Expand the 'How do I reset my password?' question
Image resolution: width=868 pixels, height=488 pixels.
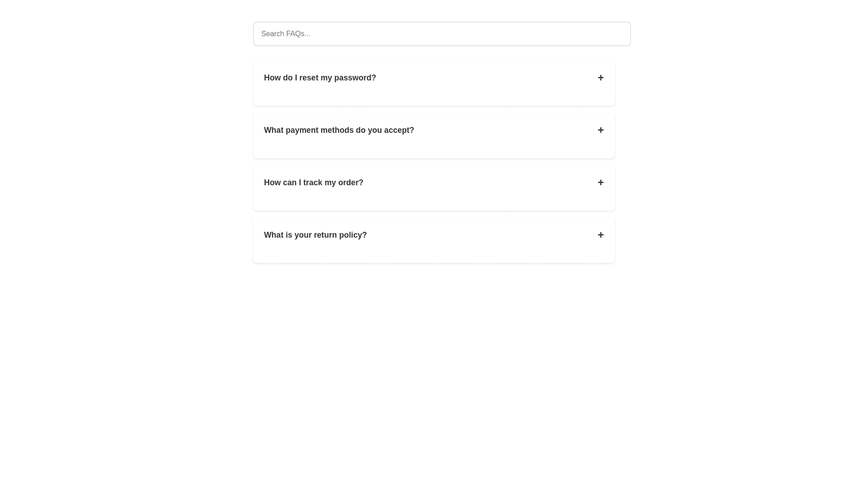320,78
